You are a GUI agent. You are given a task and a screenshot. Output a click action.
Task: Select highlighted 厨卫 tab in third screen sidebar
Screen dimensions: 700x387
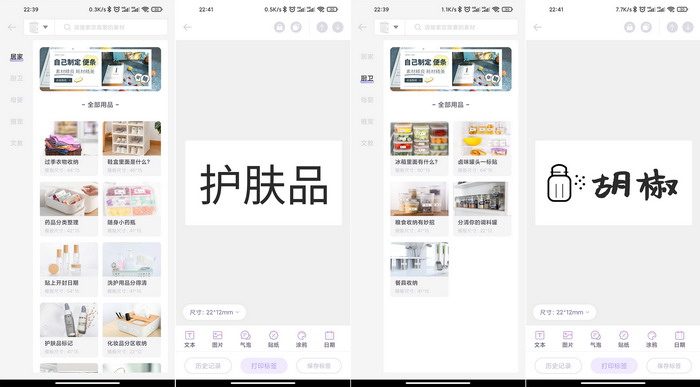(x=367, y=79)
